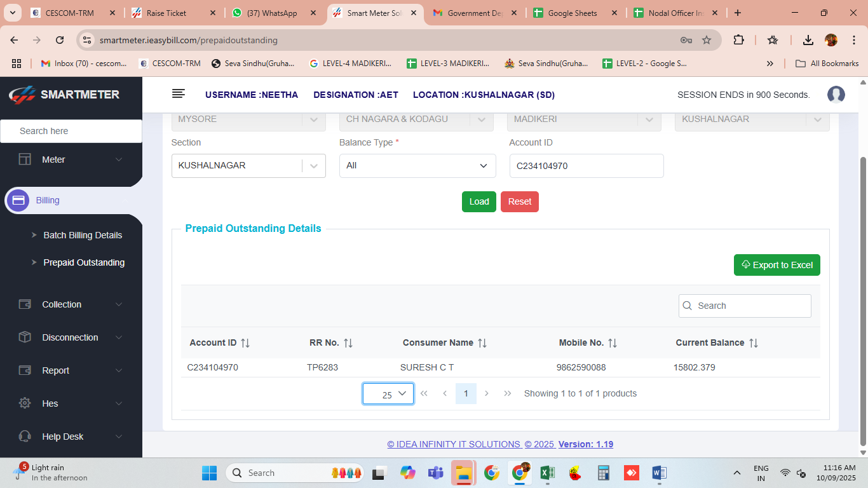Click the sidebar 'Search here' field
868x488 pixels.
pyautogui.click(x=71, y=131)
